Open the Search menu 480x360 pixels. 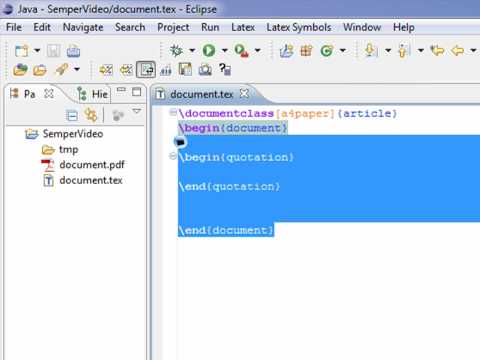pyautogui.click(x=130, y=27)
